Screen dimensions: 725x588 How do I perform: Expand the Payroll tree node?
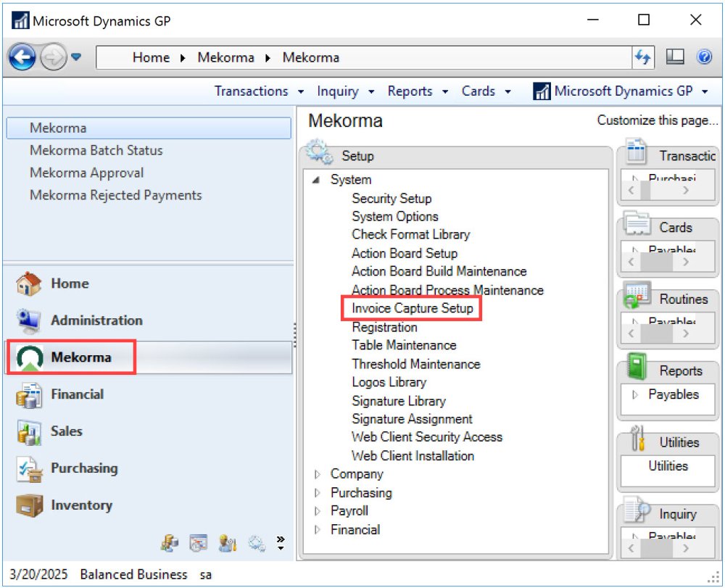318,511
